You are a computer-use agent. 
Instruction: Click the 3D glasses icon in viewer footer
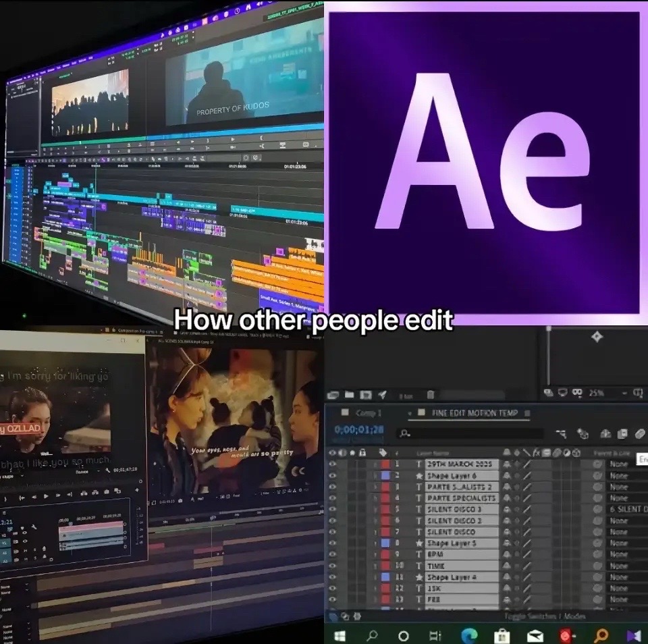coord(576,392)
